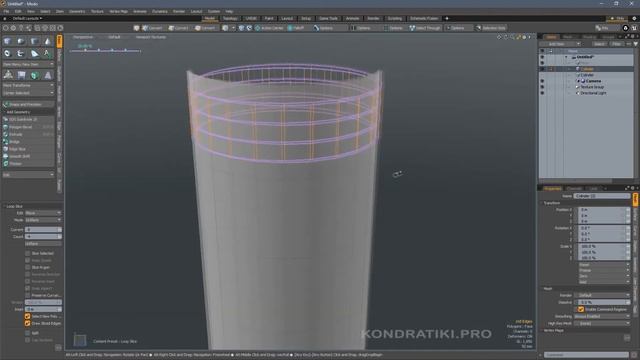Select the text tool icon with letter A
This screenshot has width=640, height=360.
[x=48, y=53]
